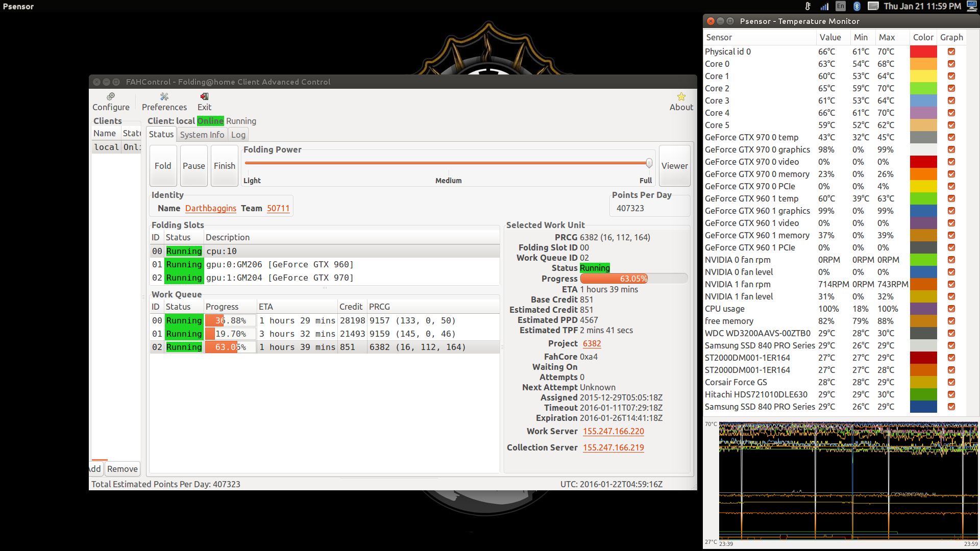Image resolution: width=980 pixels, height=551 pixels.
Task: Click the Add button for folding clients
Action: click(x=95, y=468)
